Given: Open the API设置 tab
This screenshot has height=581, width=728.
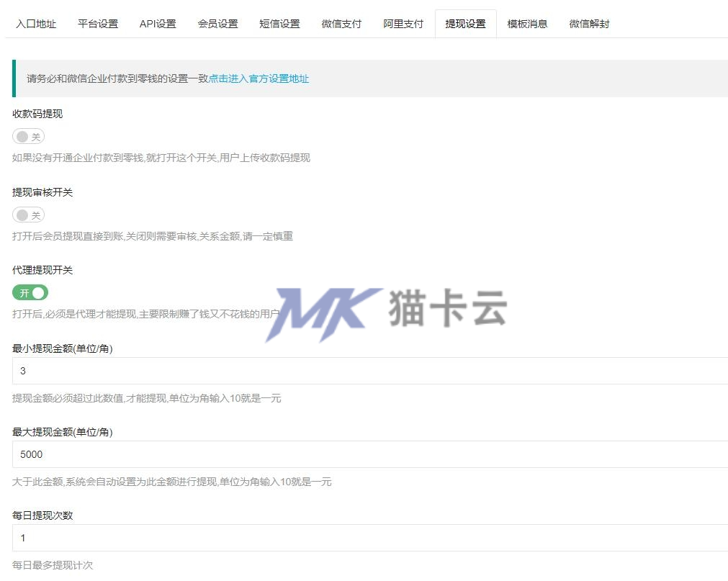Looking at the screenshot, I should click(x=158, y=24).
